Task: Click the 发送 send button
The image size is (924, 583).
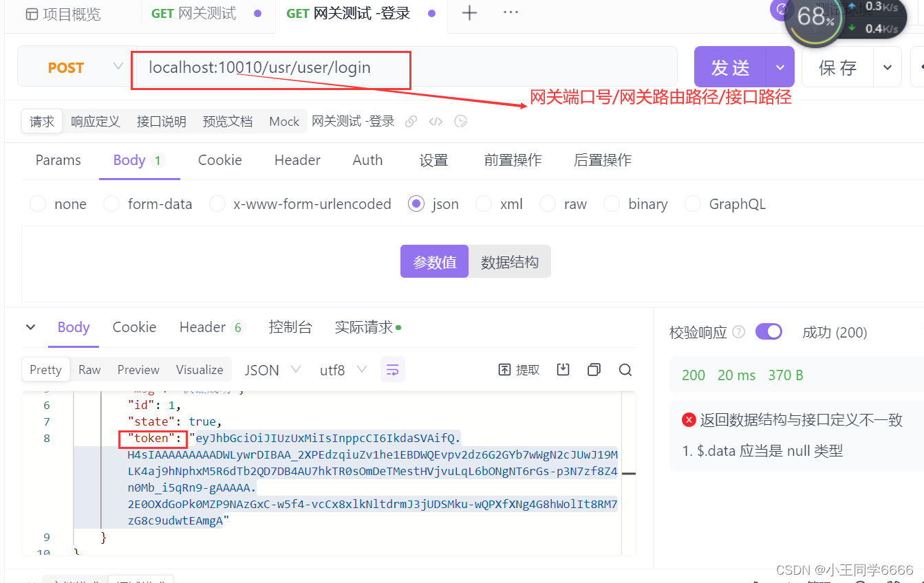Action: point(730,67)
